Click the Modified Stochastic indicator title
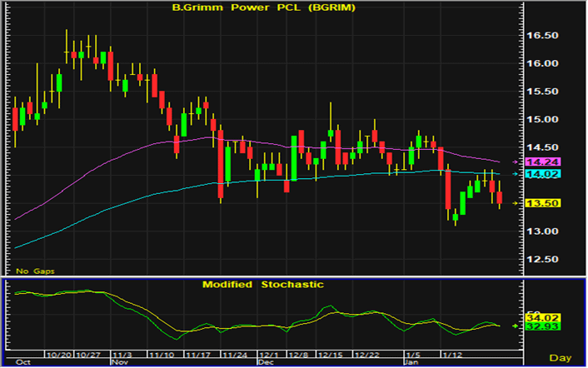The width and height of the screenshot is (588, 368). pos(263,284)
